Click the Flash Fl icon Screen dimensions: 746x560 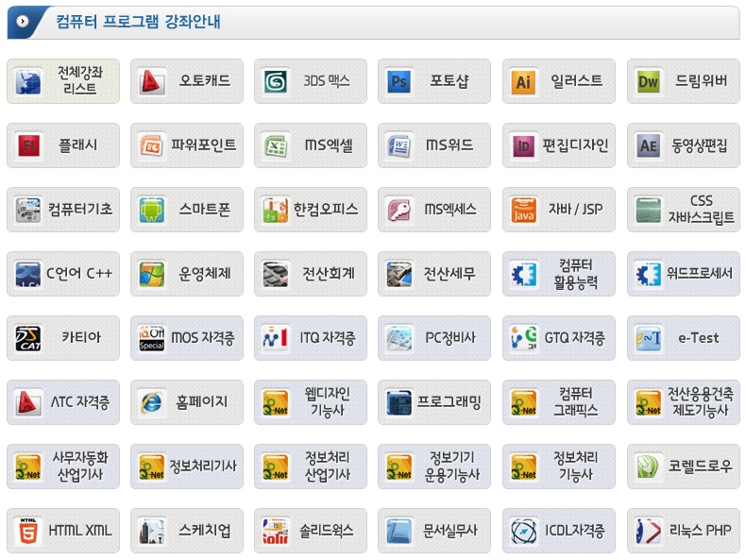point(28,145)
